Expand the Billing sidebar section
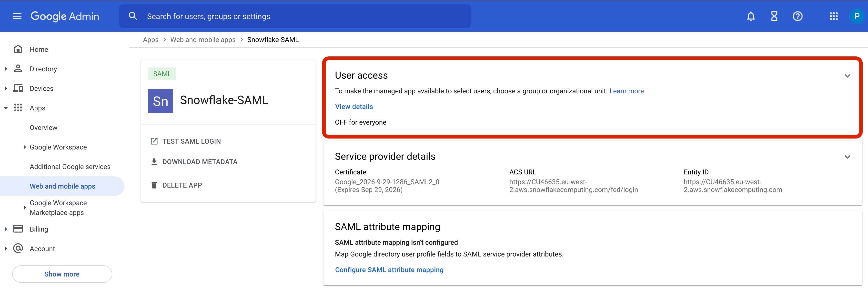Viewport: 868px width, 298px height. [6, 229]
